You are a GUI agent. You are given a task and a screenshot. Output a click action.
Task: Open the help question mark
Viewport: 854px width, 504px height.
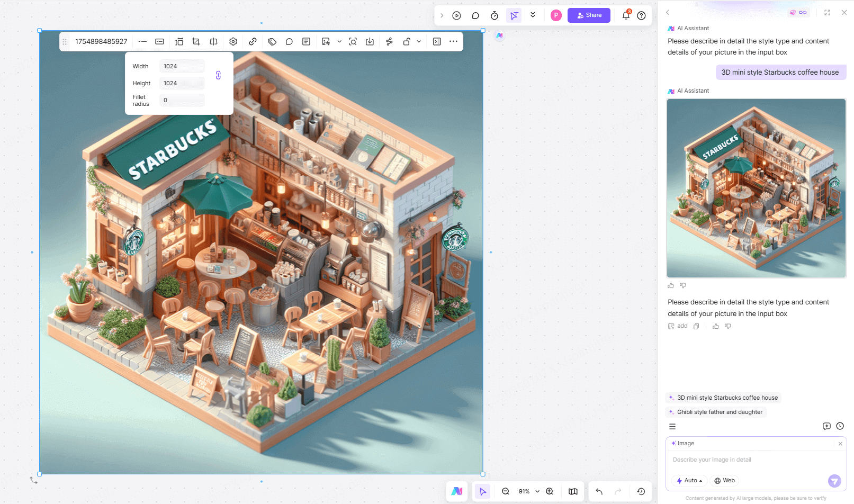click(642, 15)
